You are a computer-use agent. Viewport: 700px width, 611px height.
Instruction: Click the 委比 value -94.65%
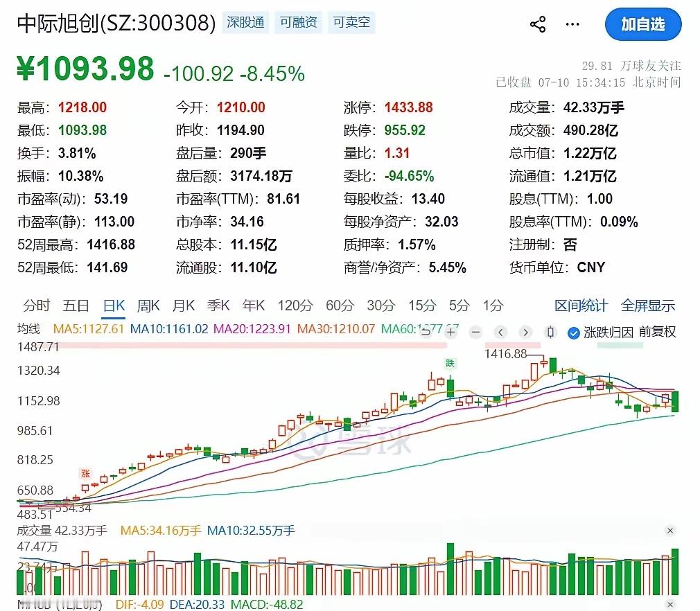tap(409, 176)
